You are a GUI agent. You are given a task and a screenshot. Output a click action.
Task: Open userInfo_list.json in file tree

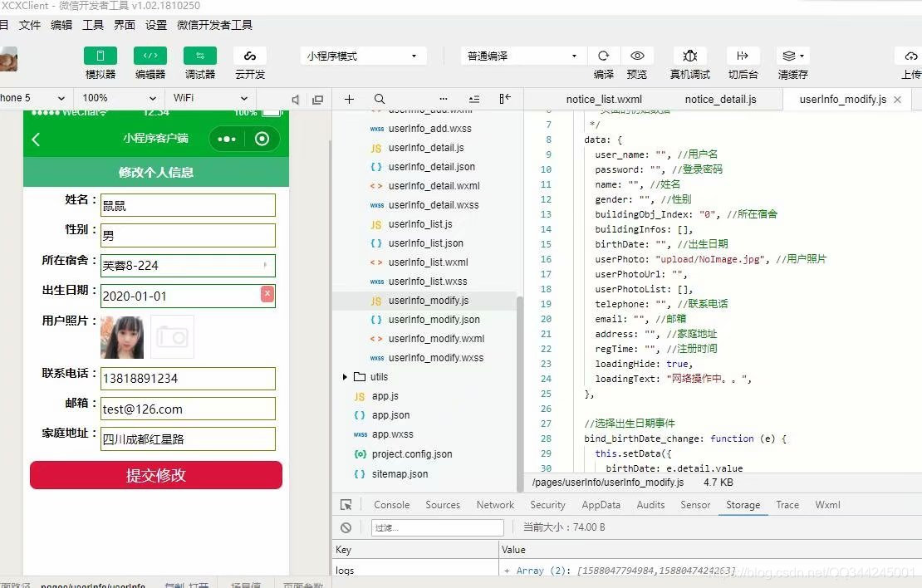426,243
